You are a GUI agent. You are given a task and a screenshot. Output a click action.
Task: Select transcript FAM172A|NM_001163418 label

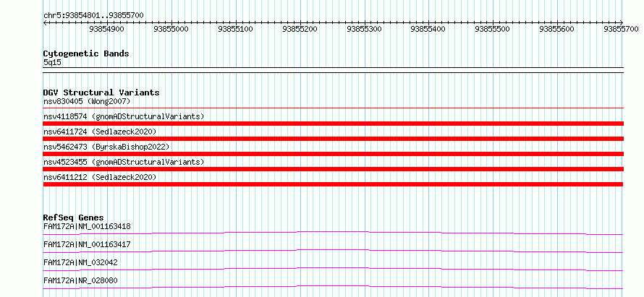click(87, 226)
